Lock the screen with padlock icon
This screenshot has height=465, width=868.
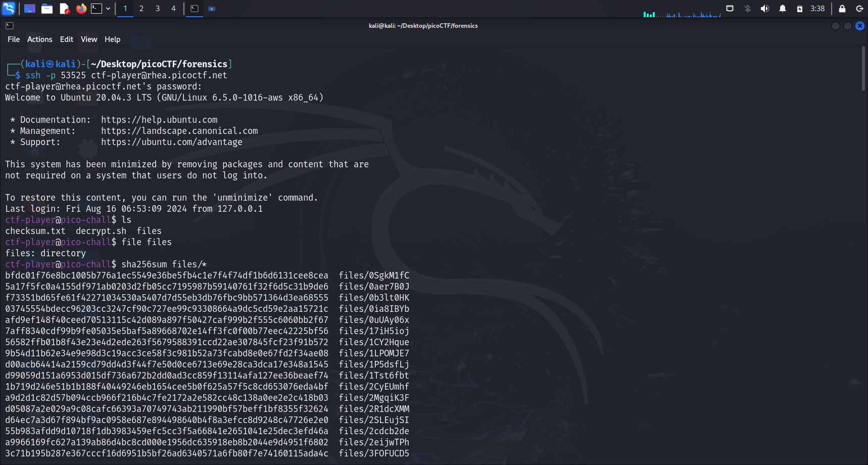(x=842, y=9)
